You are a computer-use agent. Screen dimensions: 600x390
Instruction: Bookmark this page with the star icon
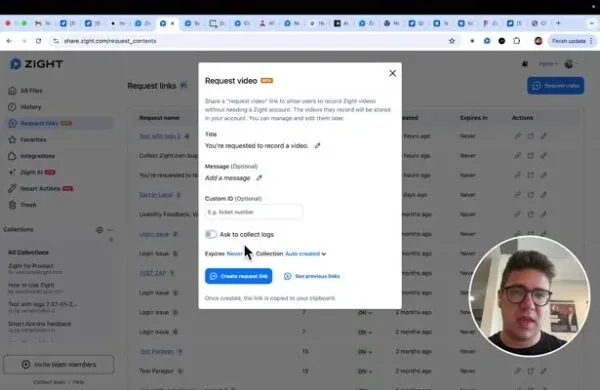point(452,41)
